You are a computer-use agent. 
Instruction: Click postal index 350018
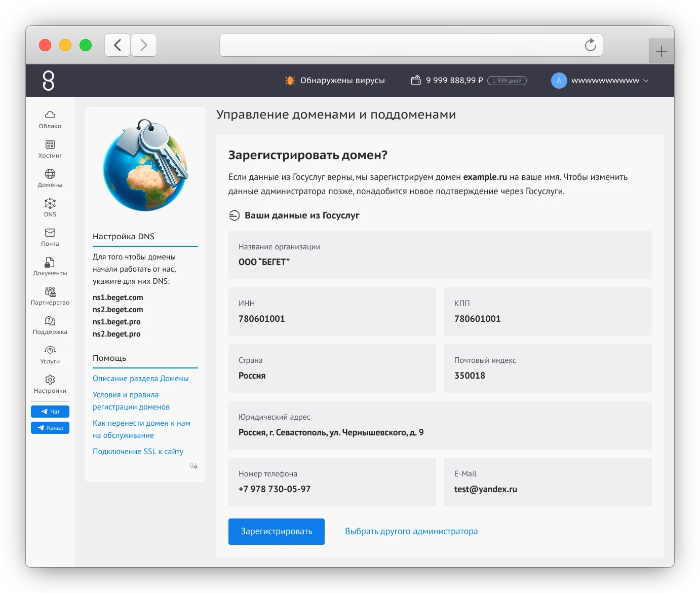470,376
